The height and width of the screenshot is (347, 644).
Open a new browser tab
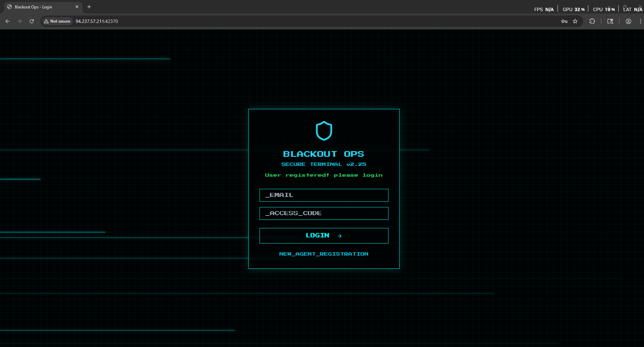tap(89, 7)
